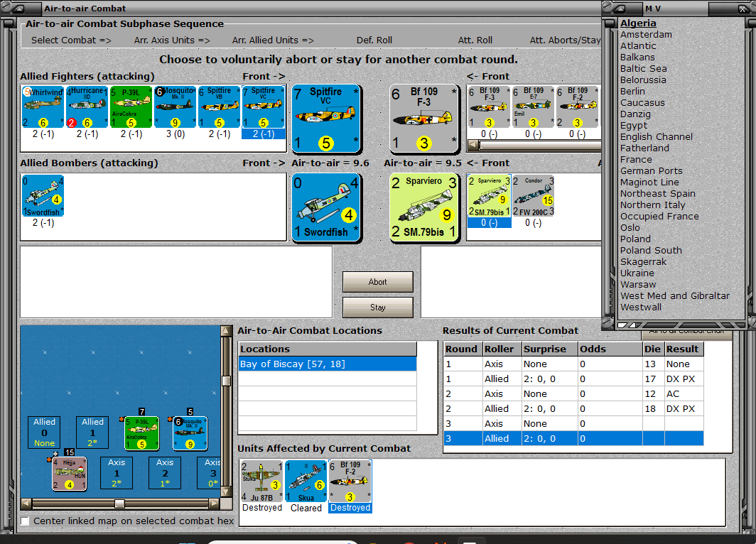Select Poland South in M V list
Viewport: 756px width, 544px height.
pos(651,251)
